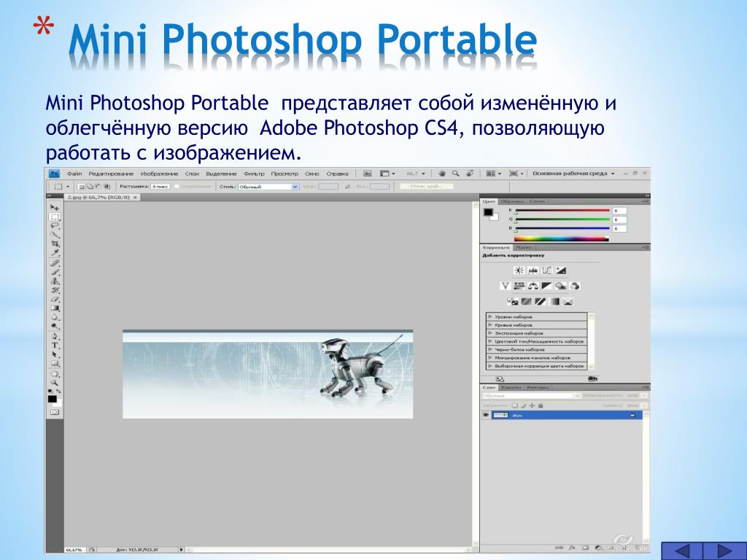Select the Hand tool in toolbox

55,373
